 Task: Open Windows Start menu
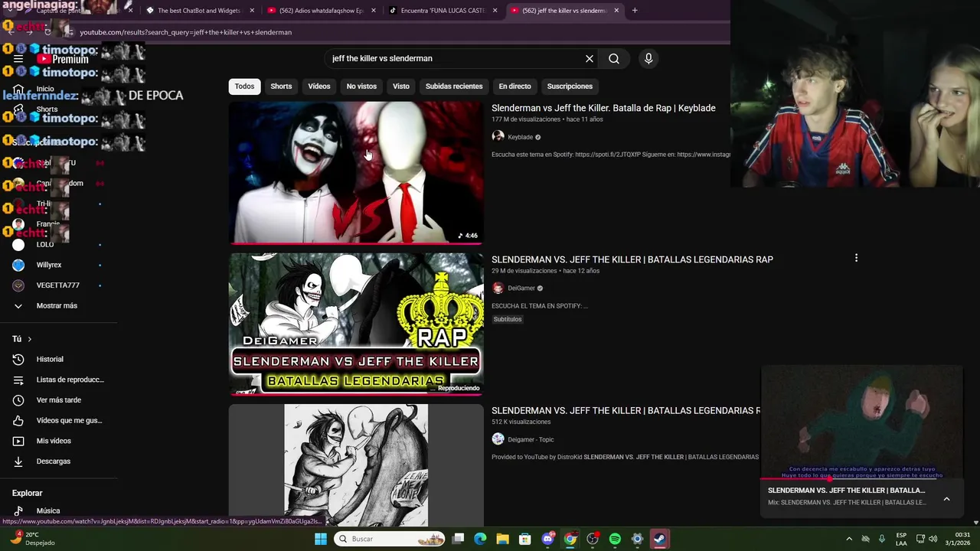pyautogui.click(x=321, y=539)
